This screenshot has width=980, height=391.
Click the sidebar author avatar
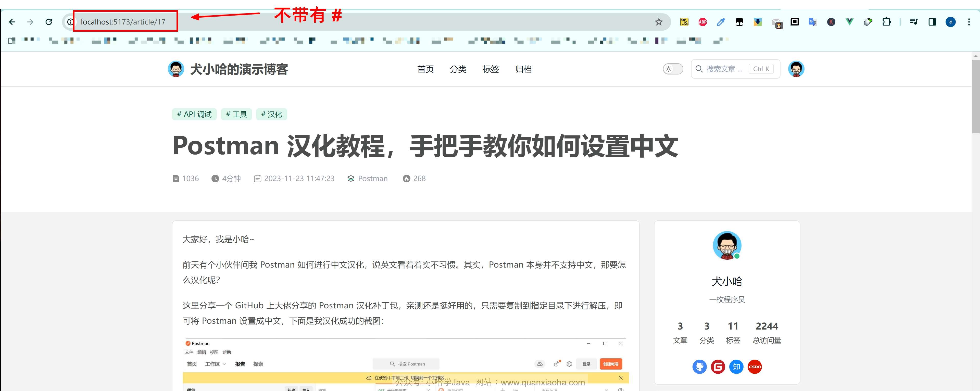pos(727,245)
